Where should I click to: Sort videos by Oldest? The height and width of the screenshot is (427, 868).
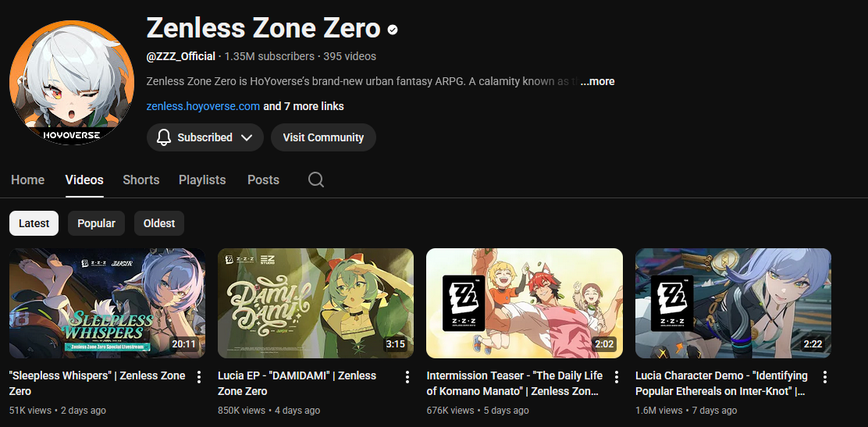[x=159, y=223]
